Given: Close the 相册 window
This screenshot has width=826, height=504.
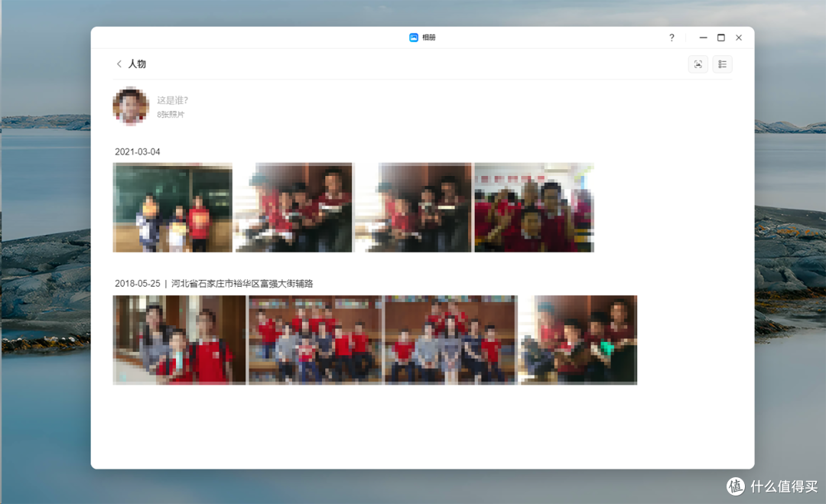Looking at the screenshot, I should (x=739, y=37).
